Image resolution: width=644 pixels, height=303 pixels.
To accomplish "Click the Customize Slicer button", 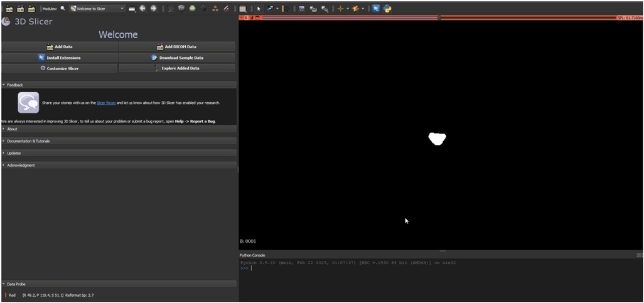I will (60, 68).
